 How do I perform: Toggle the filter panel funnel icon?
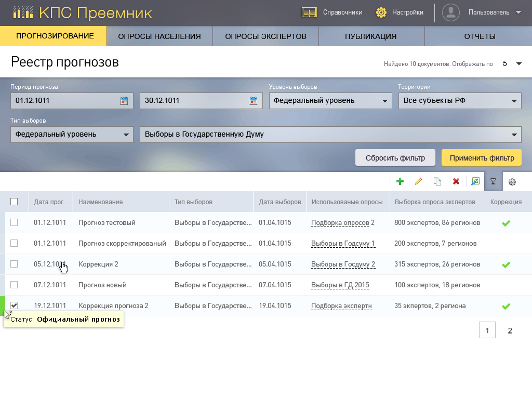click(x=494, y=181)
